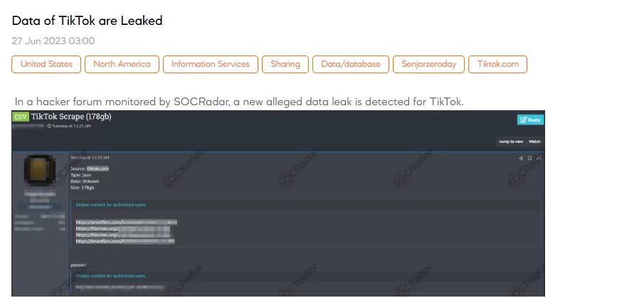Screen dimensions: 644x298
Task: Click the first anonfiles.com link
Action: click(x=127, y=223)
